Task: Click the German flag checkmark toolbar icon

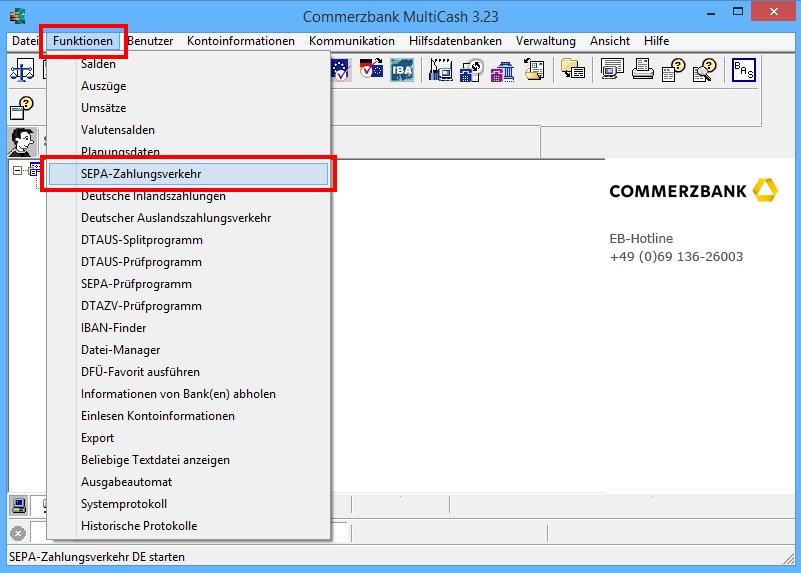Action: tap(371, 68)
